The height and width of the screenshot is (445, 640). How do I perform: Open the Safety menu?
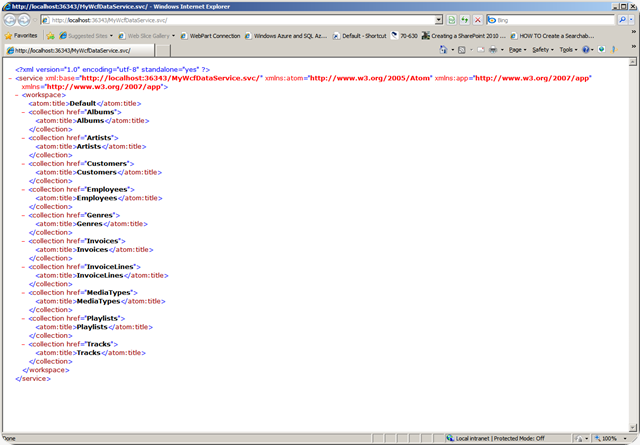click(543, 50)
